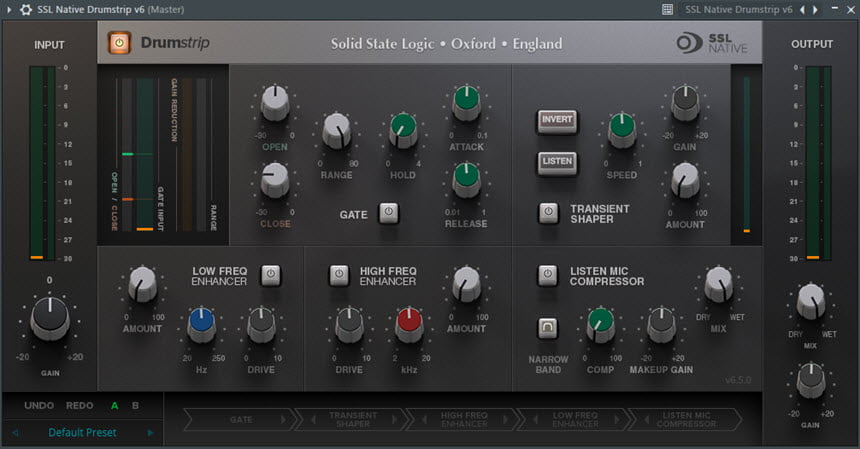The width and height of the screenshot is (860, 449).
Task: Click REDO
Action: click(80, 406)
